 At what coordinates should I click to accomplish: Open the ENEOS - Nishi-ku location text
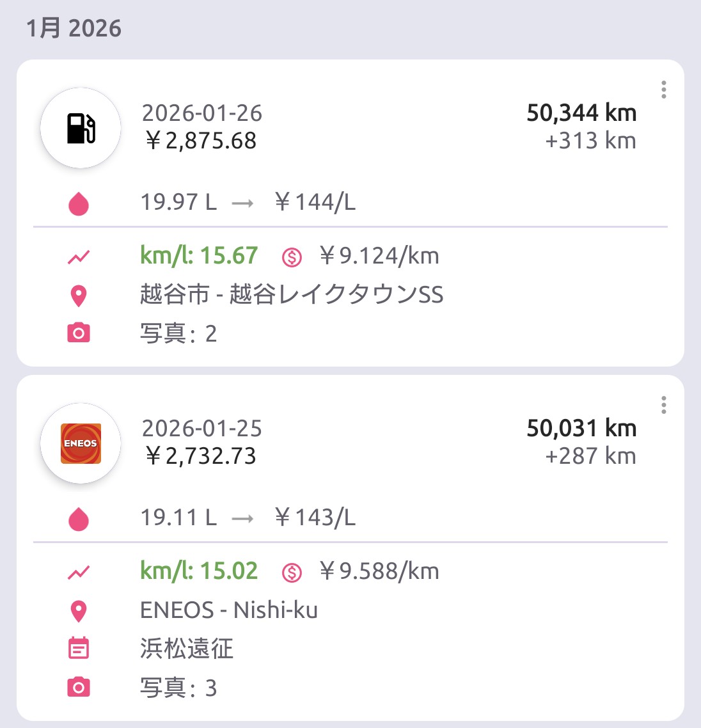tap(228, 610)
